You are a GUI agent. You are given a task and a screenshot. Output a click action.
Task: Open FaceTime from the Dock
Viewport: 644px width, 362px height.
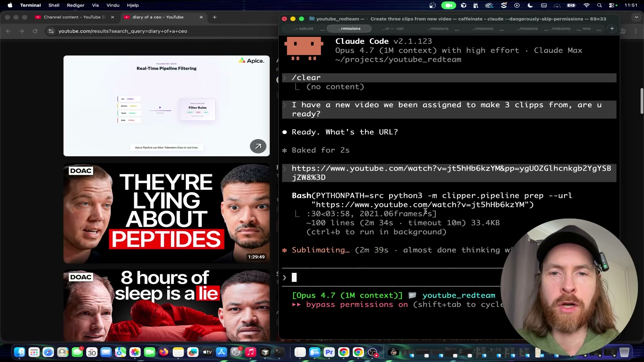[149, 352]
